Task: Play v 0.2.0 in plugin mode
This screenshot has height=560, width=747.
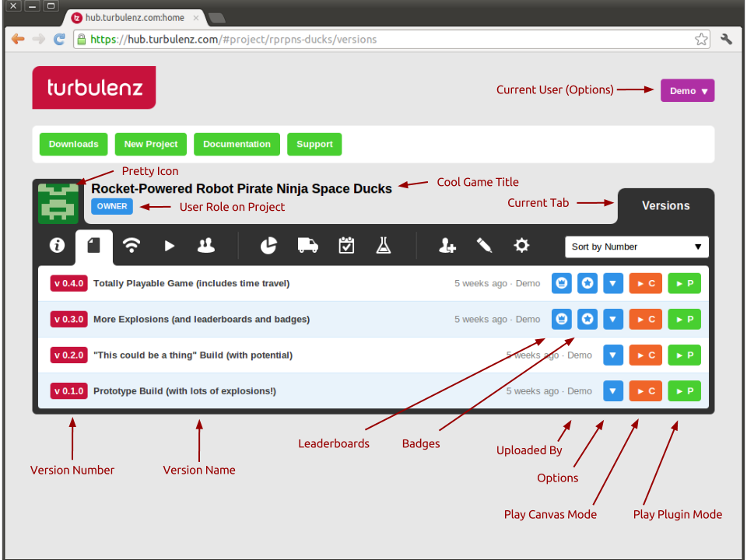Action: [684, 355]
